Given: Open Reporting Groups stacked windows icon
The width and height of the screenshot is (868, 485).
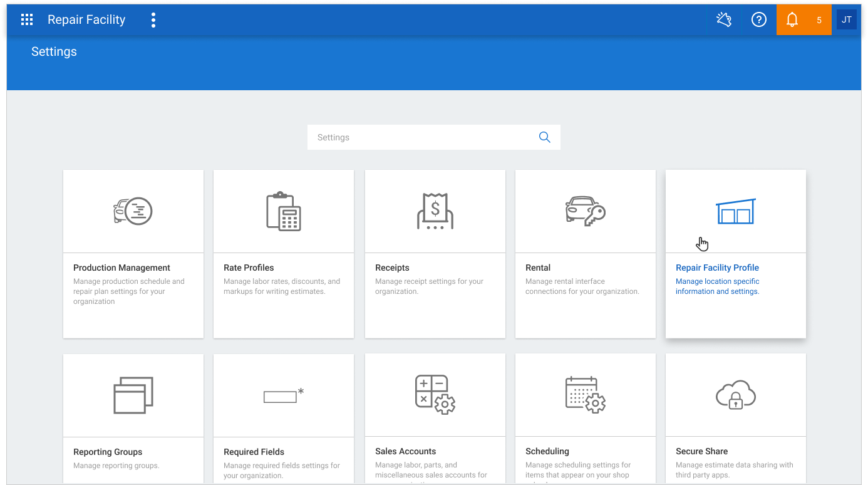Looking at the screenshot, I should (133, 395).
